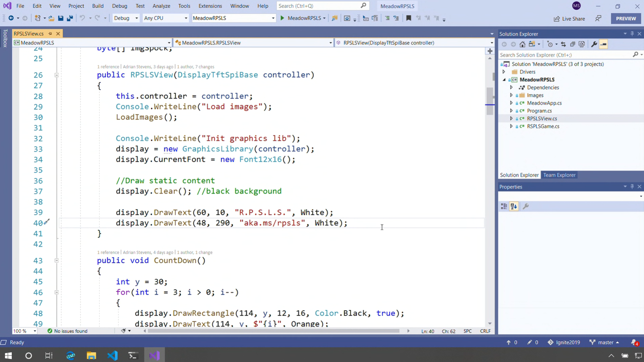The width and height of the screenshot is (644, 362).
Task: Click Sync with Active Document icon
Action: coord(563,44)
